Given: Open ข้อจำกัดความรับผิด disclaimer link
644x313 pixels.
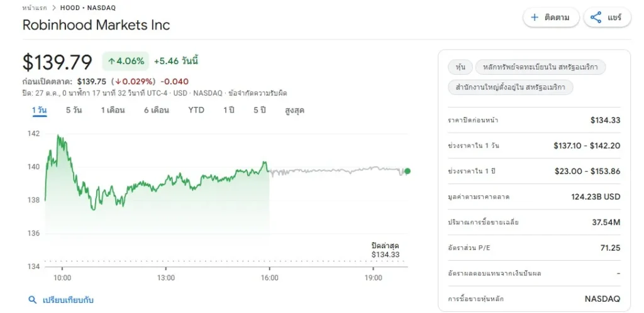Looking at the screenshot, I should [x=257, y=93].
